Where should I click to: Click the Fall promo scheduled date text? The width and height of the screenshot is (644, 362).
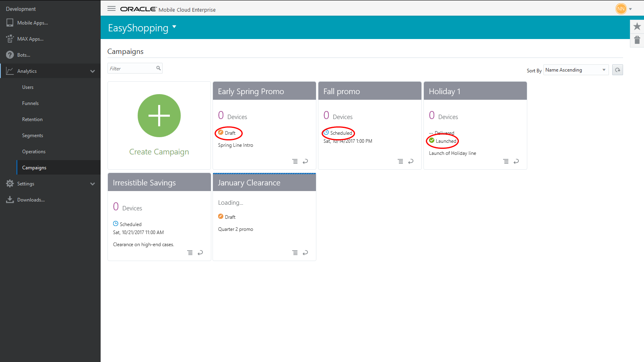(348, 141)
